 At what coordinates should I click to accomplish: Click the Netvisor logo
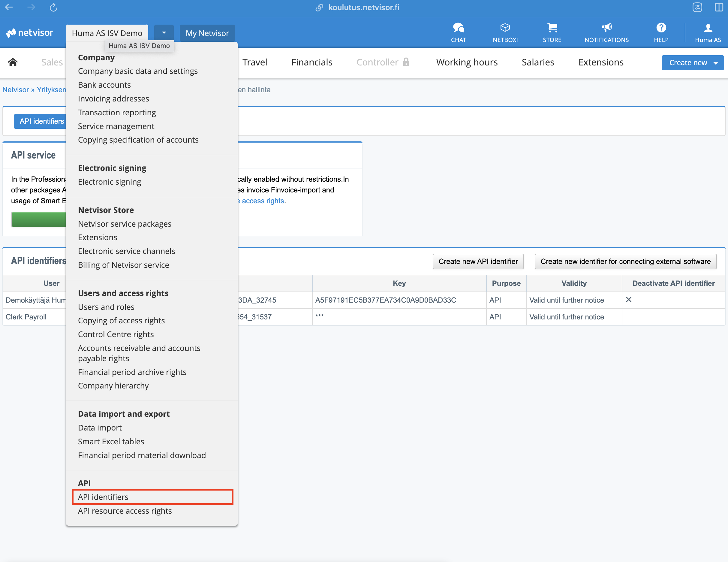[30, 33]
